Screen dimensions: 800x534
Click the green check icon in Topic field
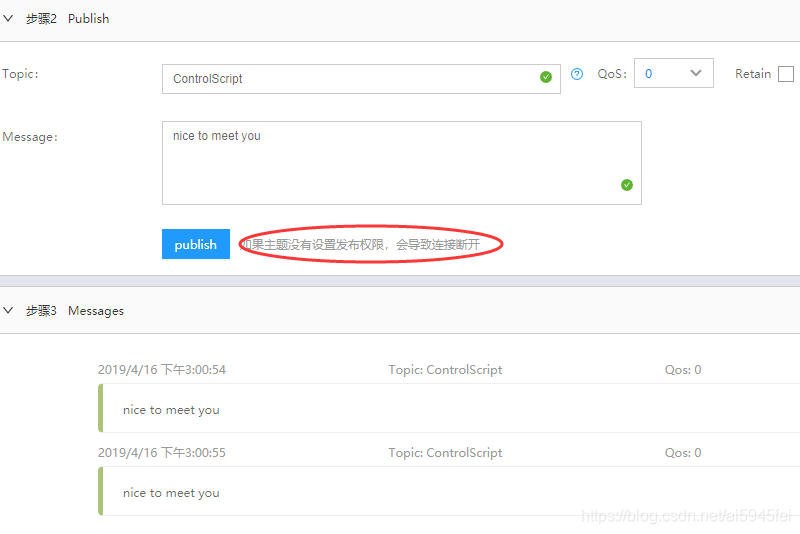point(545,77)
